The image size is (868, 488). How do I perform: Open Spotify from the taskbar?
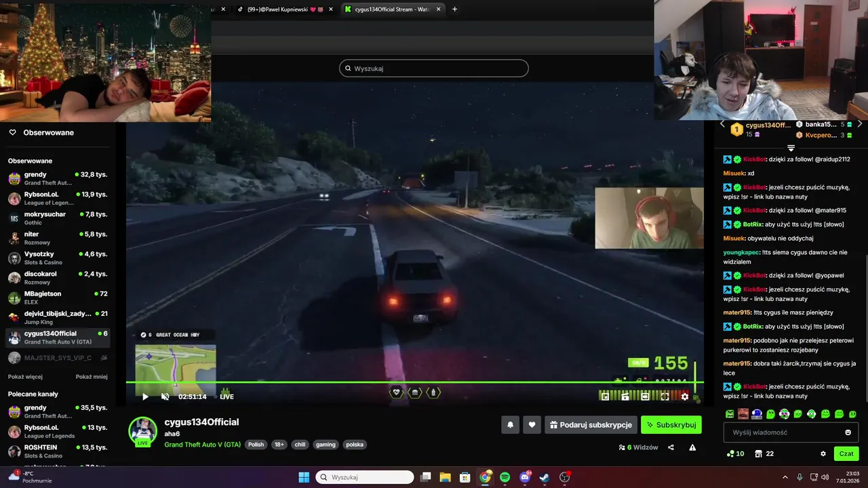point(505,477)
